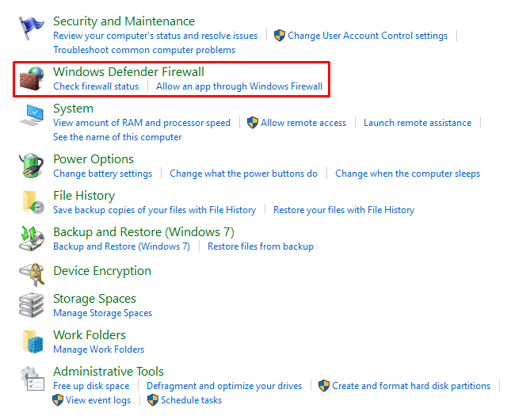Viewport: 526px width, 420px height.
Task: Open Check firewall status link
Action: [96, 86]
